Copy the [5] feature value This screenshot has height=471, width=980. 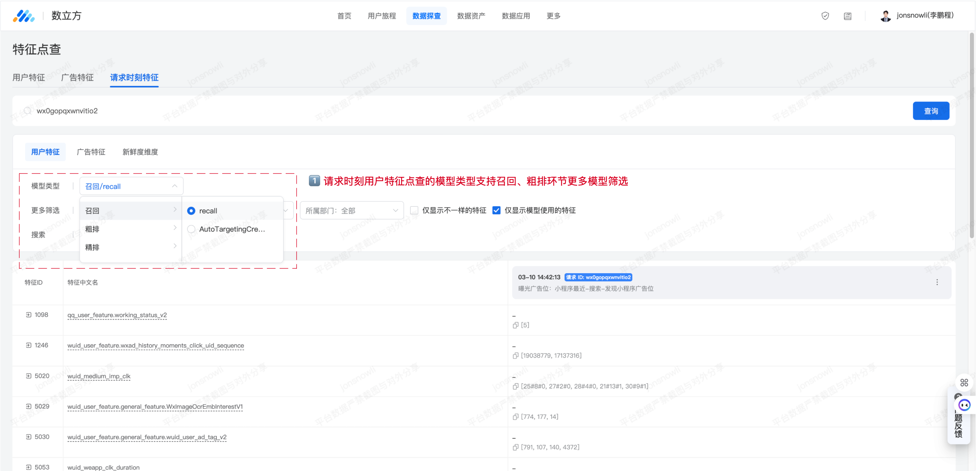coord(515,325)
